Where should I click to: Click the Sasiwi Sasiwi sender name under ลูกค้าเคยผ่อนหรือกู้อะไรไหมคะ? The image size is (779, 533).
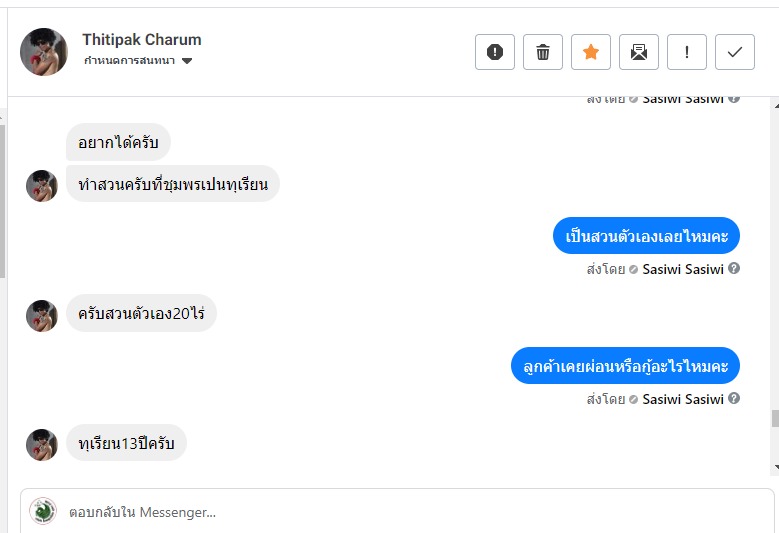pyautogui.click(x=683, y=399)
